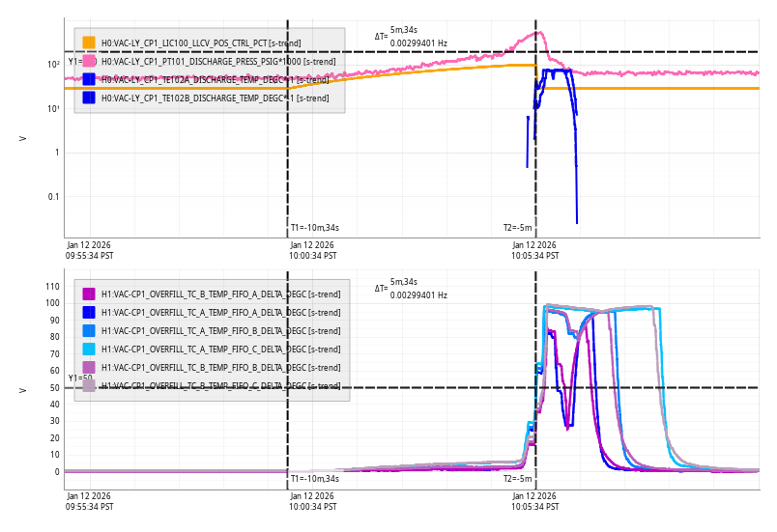
Task: Click the Y1=50 horizontal cursor label
Action: pos(80,378)
